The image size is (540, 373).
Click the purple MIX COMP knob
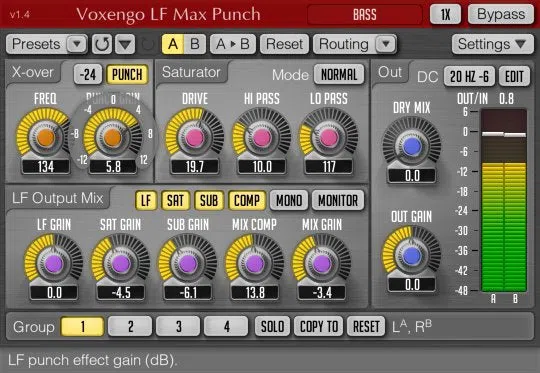tap(255, 264)
